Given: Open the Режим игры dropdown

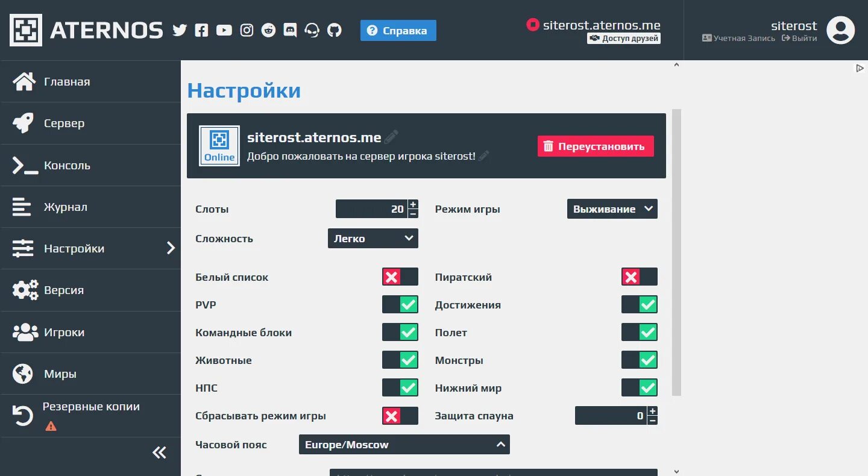Looking at the screenshot, I should 612,209.
